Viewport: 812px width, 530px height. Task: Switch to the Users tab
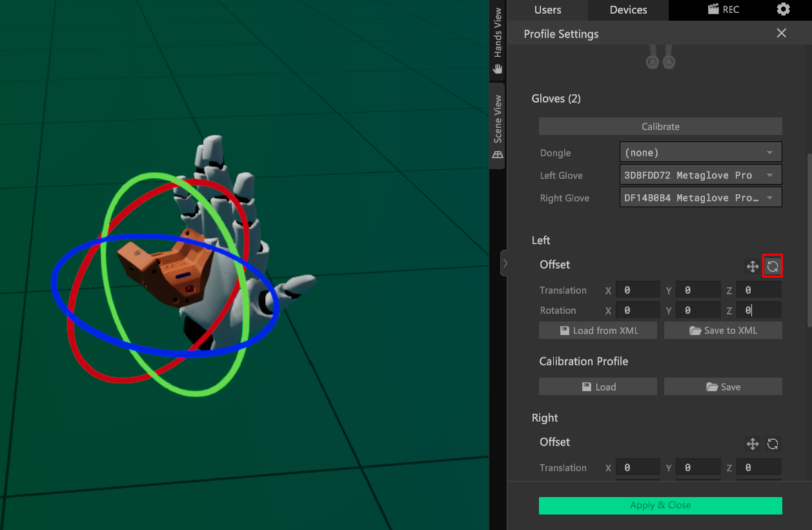547,10
